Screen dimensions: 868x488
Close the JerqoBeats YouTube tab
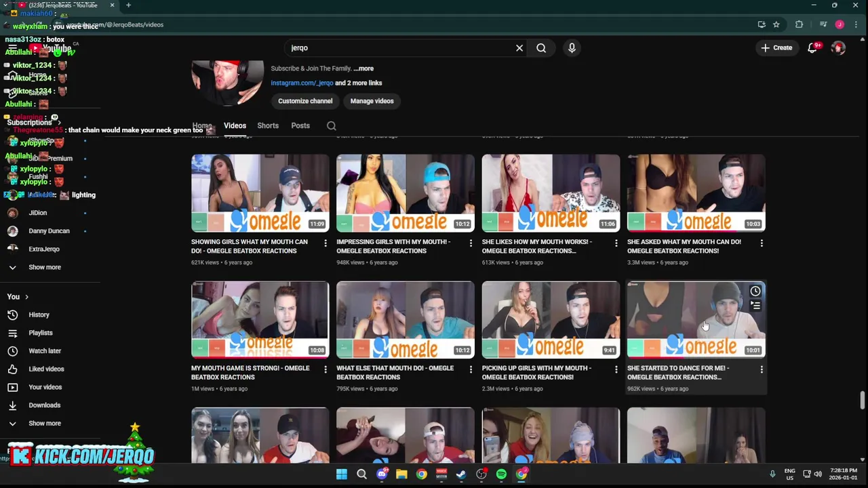[x=112, y=5]
